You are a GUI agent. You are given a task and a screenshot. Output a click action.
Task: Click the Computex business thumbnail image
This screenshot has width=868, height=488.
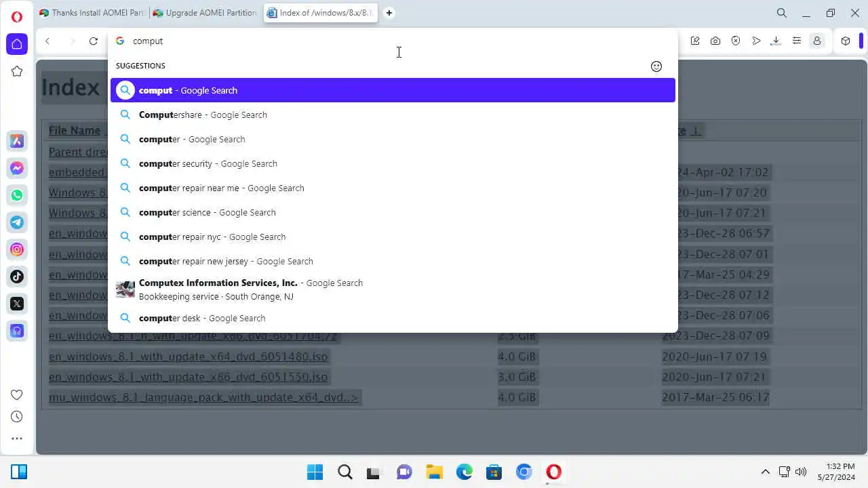point(125,289)
